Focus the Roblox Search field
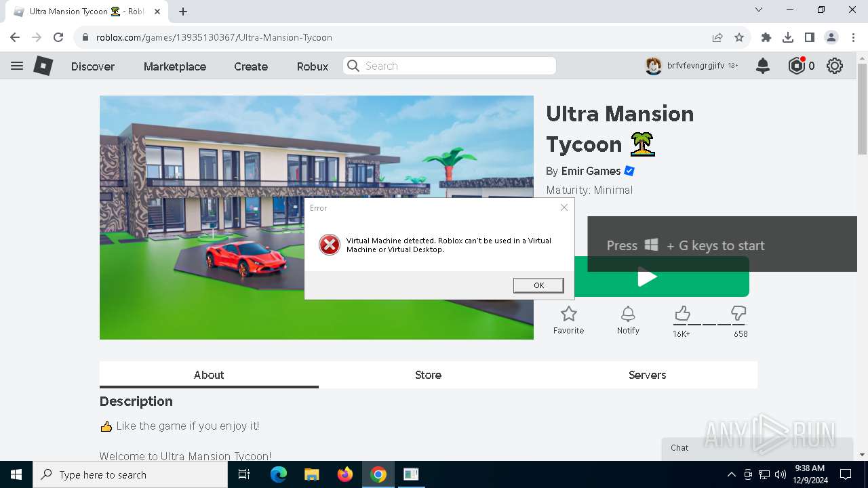Image resolution: width=868 pixels, height=488 pixels. tap(450, 66)
